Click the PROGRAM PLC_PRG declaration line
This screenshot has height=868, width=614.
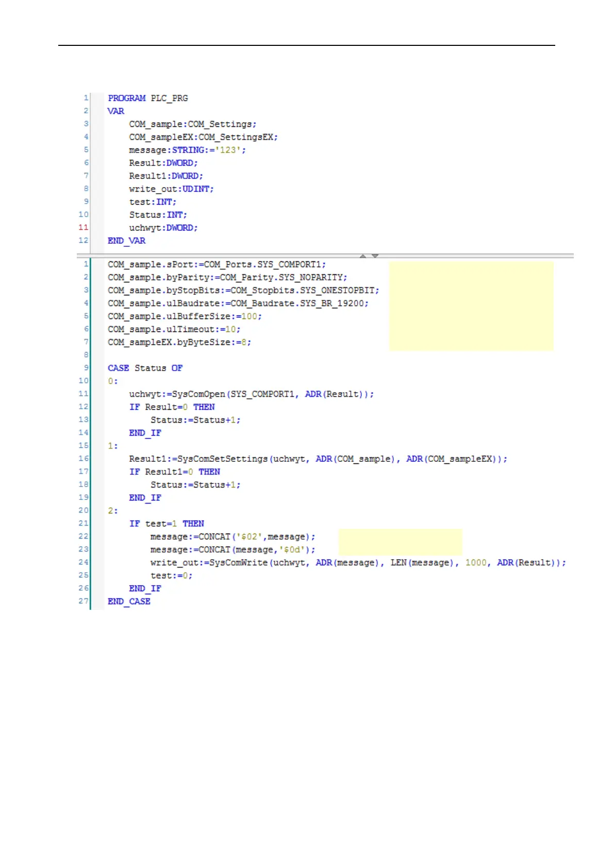(148, 98)
